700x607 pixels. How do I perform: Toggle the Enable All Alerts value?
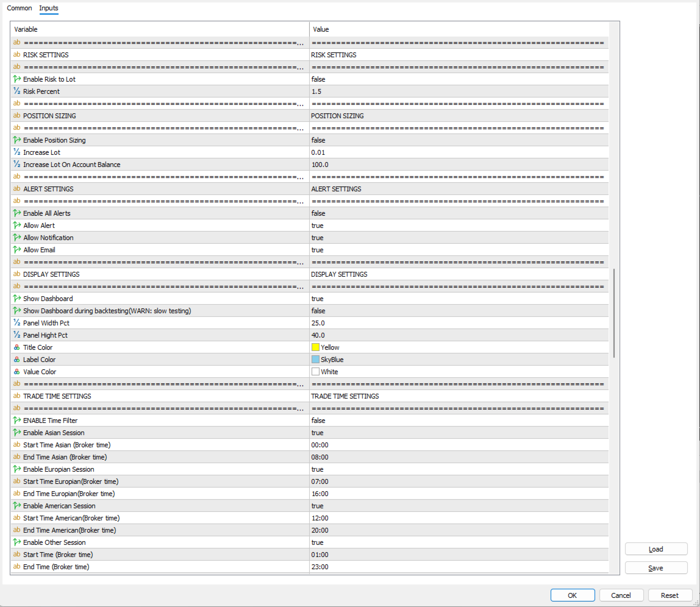point(459,213)
